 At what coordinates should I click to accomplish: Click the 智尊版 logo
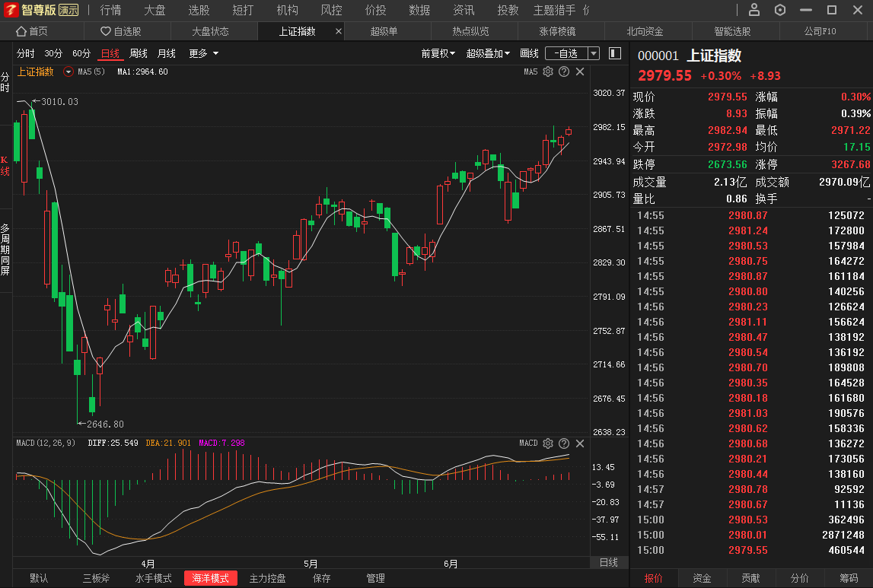(41, 10)
